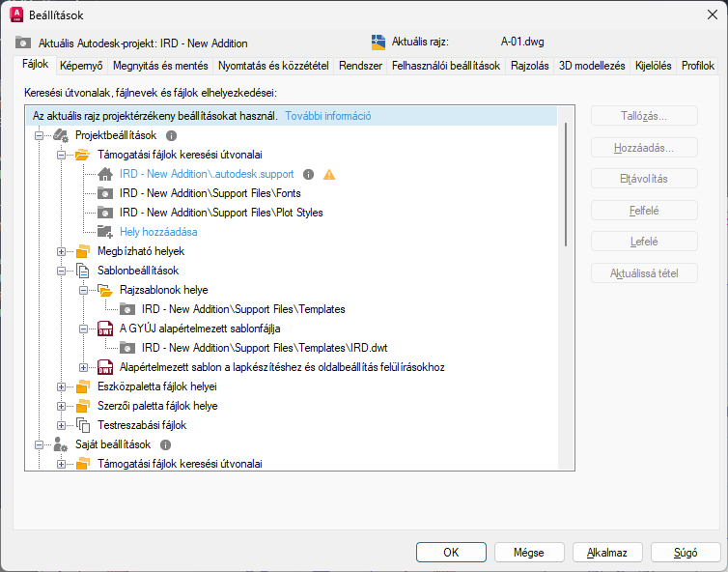Click the home icon of .autodesk.support path
The height and width of the screenshot is (572, 728).
tap(106, 175)
